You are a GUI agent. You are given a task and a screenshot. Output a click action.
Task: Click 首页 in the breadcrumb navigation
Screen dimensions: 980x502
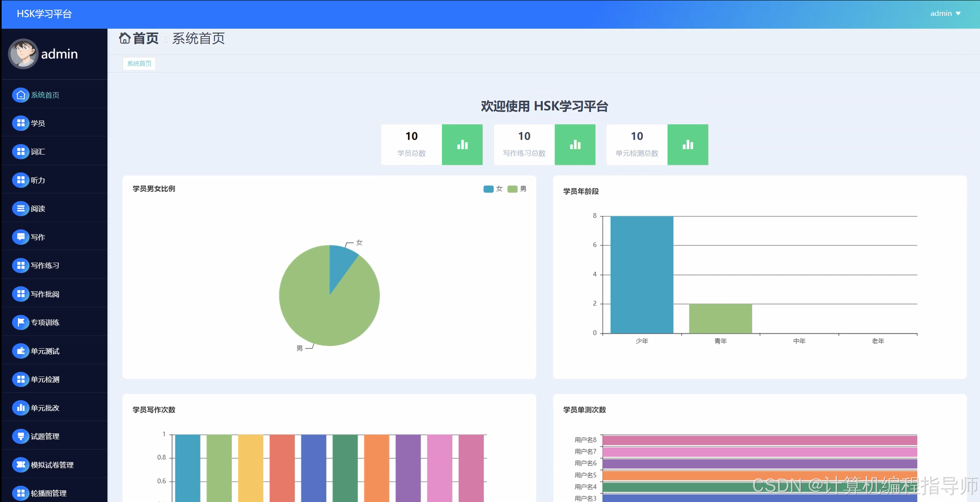point(140,39)
